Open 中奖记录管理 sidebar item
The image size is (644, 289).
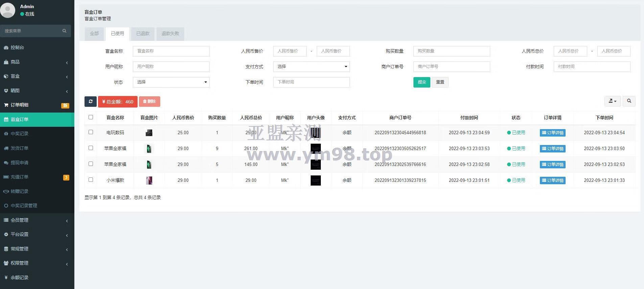[x=37, y=206]
